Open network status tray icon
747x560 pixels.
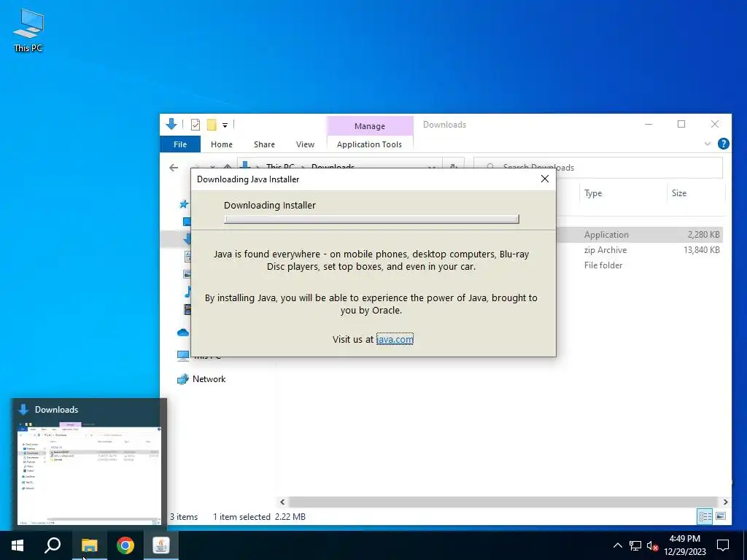(x=635, y=545)
